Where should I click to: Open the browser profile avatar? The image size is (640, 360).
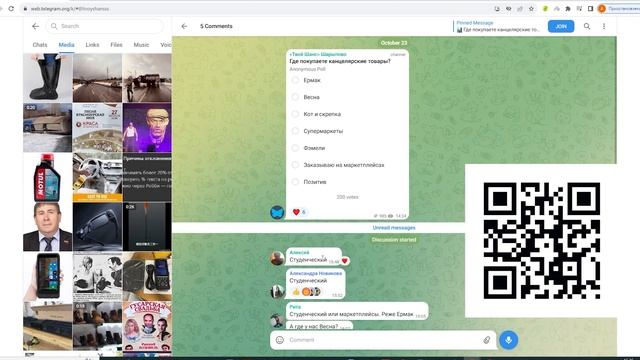pos(602,9)
